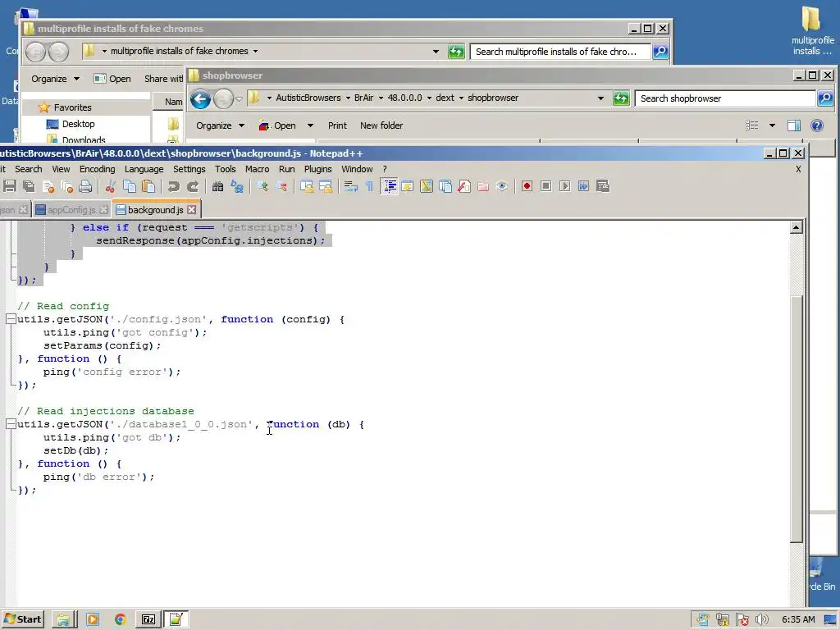This screenshot has height=630, width=840.
Task: Click New folder in shopbrowser window
Action: coord(381,126)
